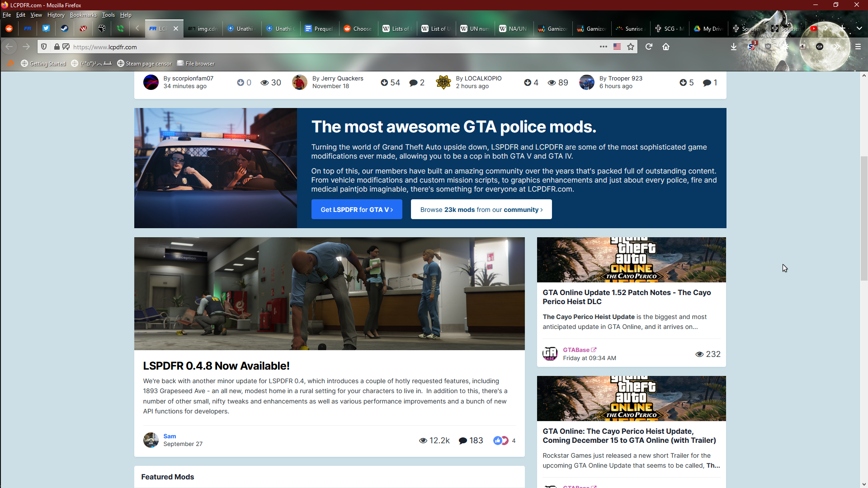Open the downloads panel

pyautogui.click(x=734, y=47)
